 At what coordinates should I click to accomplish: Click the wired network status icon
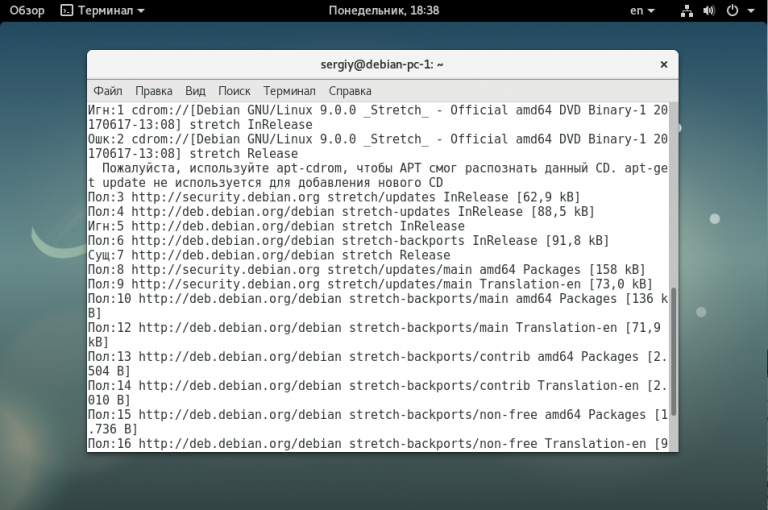pyautogui.click(x=687, y=10)
